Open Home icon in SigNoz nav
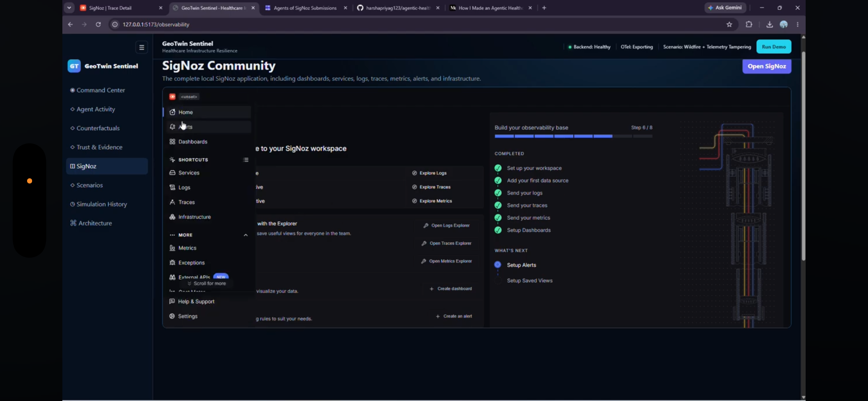The height and width of the screenshot is (401, 868). [172, 112]
